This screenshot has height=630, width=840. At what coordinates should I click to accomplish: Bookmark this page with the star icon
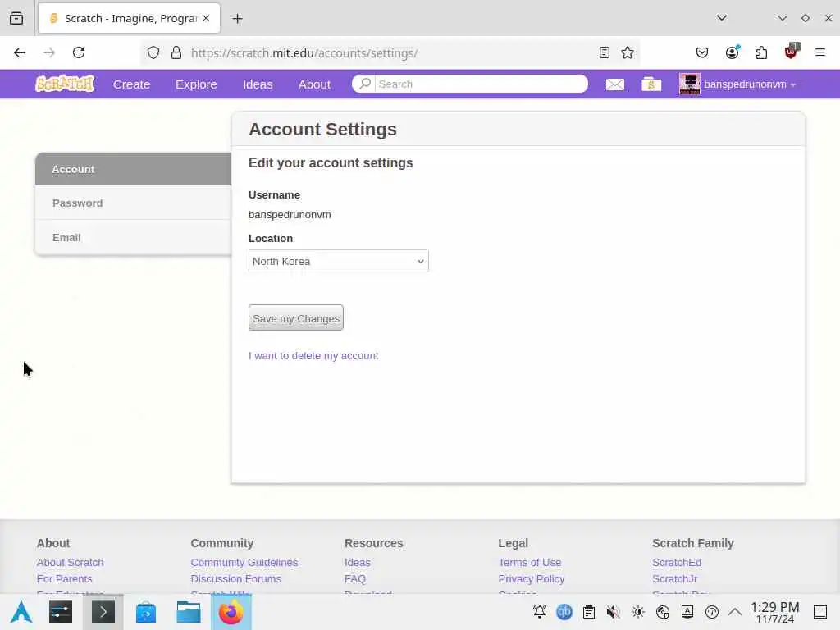tap(628, 52)
